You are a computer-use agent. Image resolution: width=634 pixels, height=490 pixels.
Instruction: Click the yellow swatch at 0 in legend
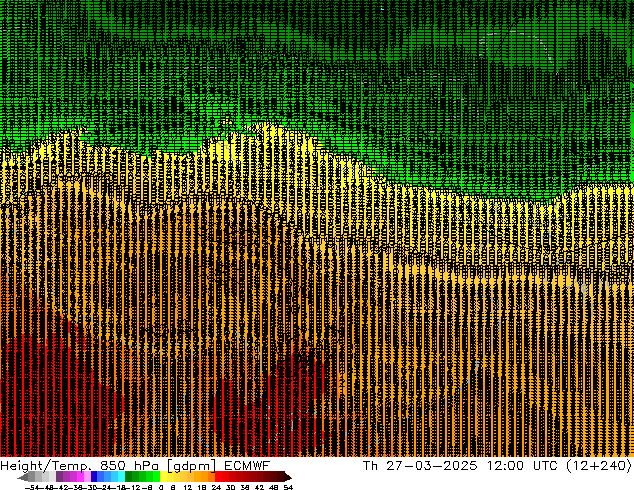[x=163, y=476]
